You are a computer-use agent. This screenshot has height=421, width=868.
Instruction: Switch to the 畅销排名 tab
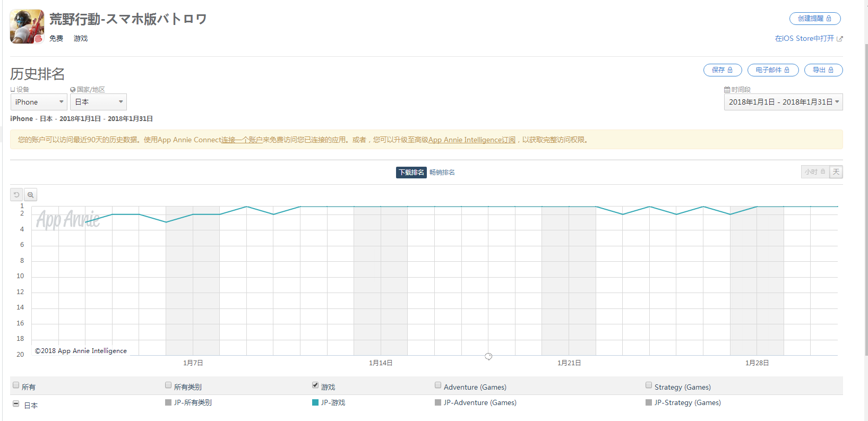(x=442, y=173)
